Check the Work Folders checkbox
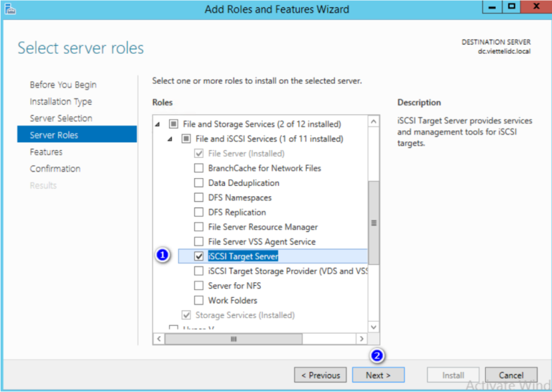Viewport: 552px width, 392px height. (x=199, y=300)
